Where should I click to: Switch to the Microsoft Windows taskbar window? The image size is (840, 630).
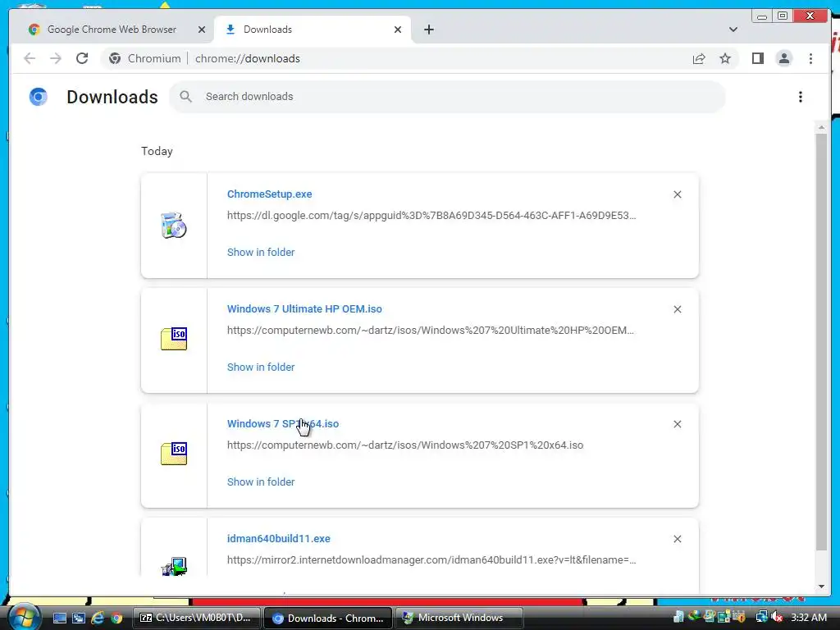[x=459, y=618]
